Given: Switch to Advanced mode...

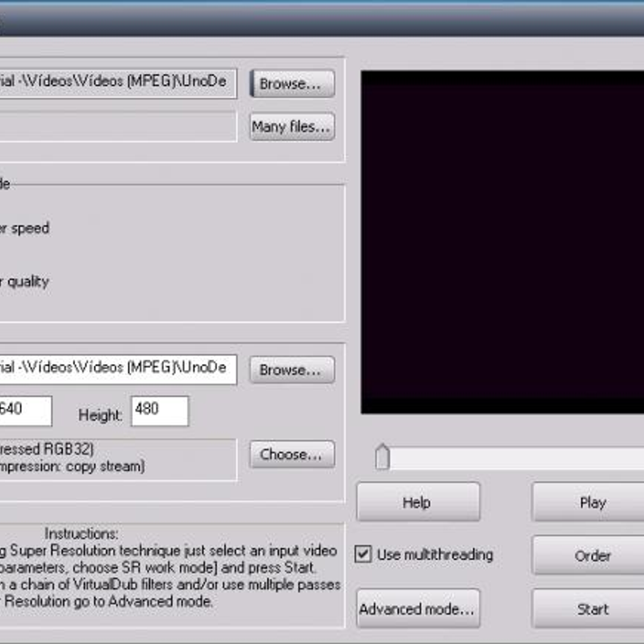Looking at the screenshot, I should [x=418, y=609].
